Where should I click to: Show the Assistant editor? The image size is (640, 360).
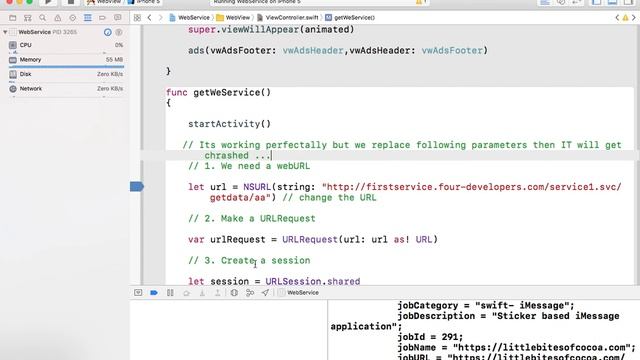click(561, 2)
